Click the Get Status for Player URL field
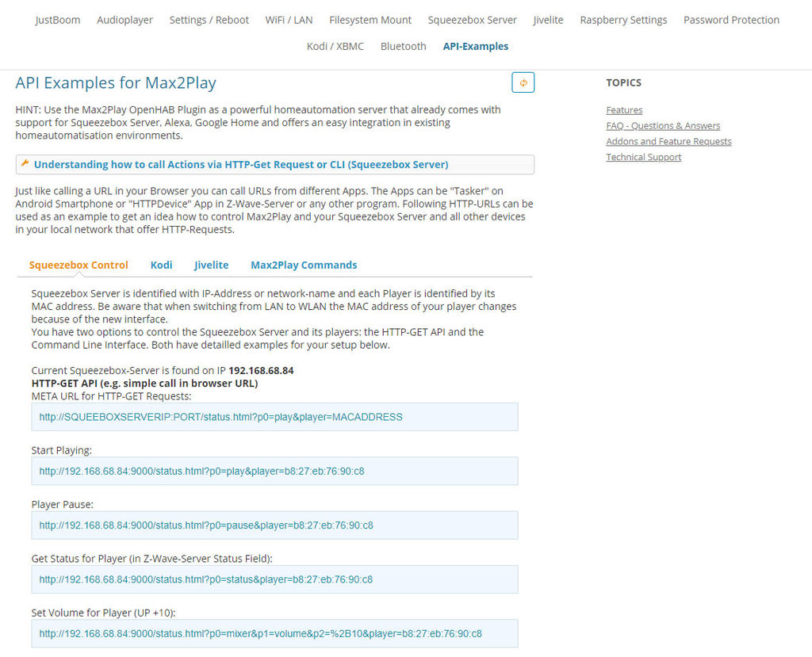Image resolution: width=812 pixels, height=657 pixels. [274, 579]
